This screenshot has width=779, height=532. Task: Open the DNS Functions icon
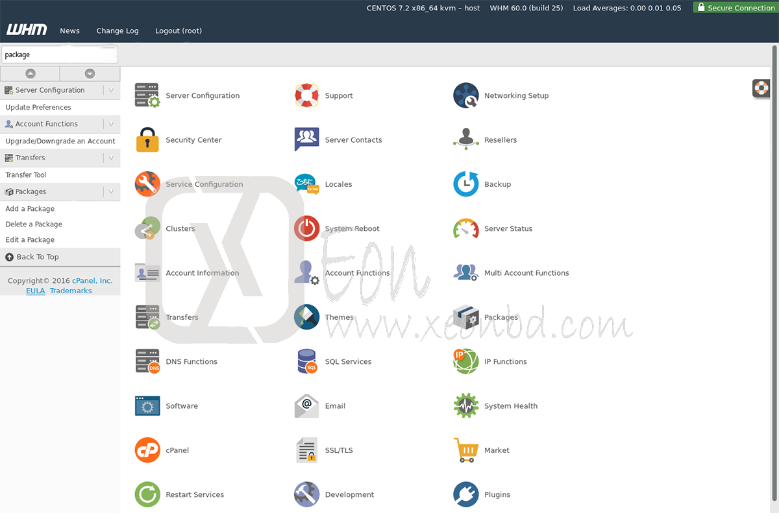(147, 361)
